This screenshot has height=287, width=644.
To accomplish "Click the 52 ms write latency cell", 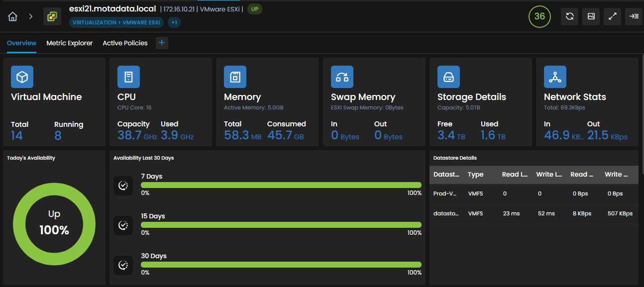I will point(546,213).
